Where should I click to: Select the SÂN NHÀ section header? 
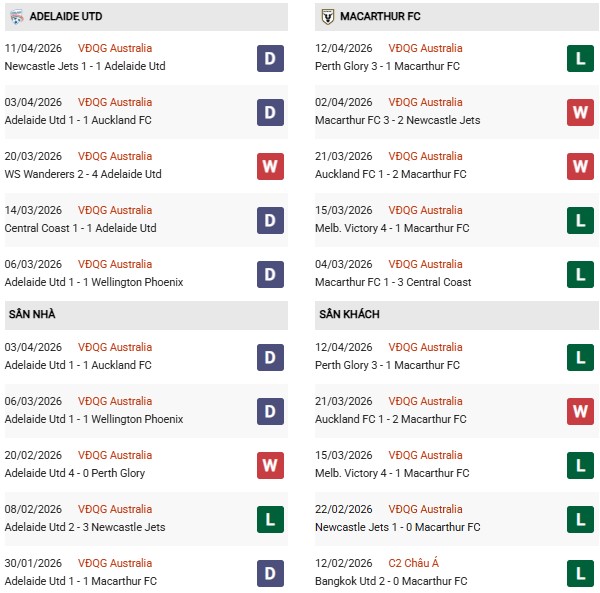click(32, 314)
